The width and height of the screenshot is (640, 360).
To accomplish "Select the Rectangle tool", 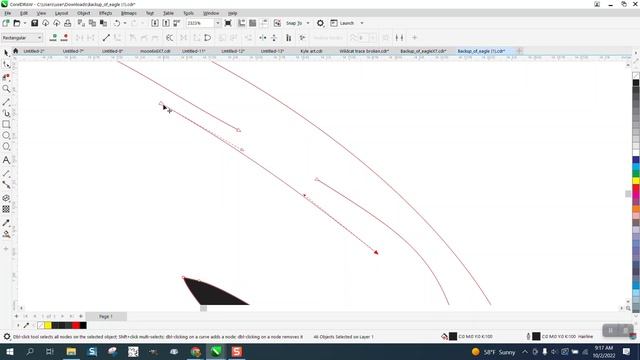I will [6, 124].
